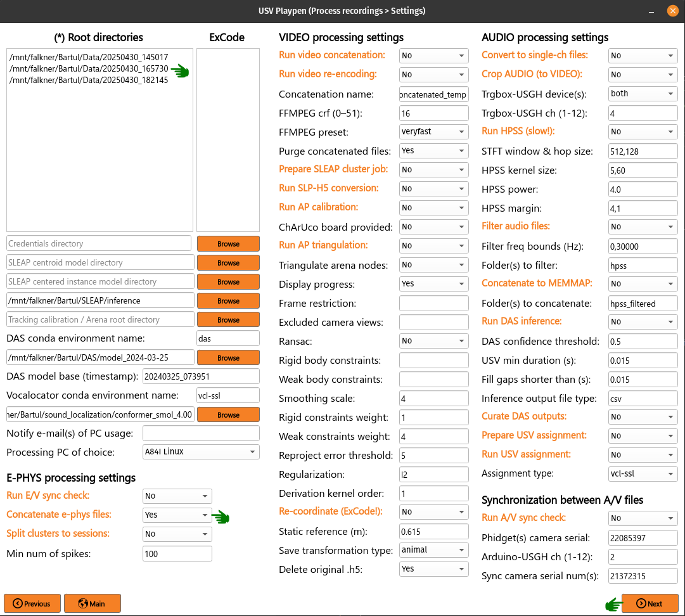
Task: Open Convert to single-ch files dropdown
Action: click(x=643, y=56)
